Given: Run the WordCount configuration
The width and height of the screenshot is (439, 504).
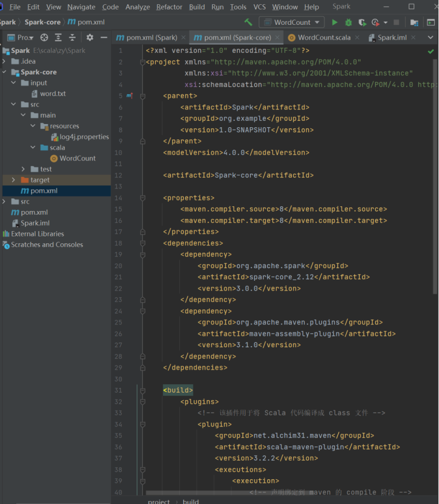Looking at the screenshot, I should point(335,22).
